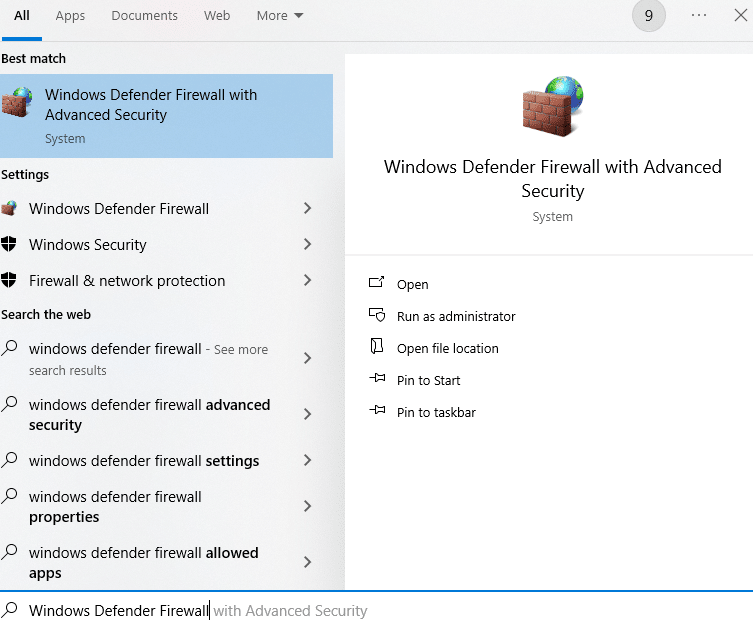Click the preview pane title text
Image resolution: width=753 pixels, height=625 pixels.
[553, 179]
